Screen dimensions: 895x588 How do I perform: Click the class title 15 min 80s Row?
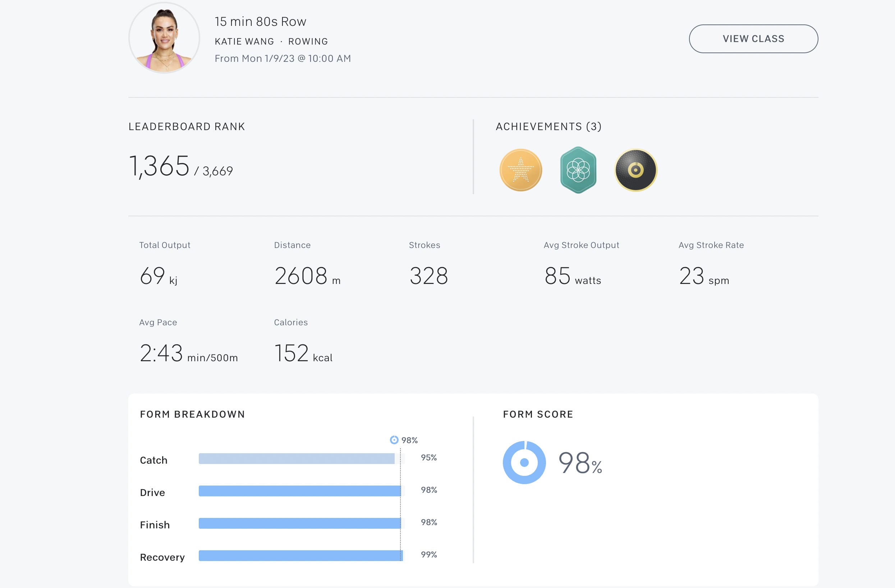coord(261,22)
